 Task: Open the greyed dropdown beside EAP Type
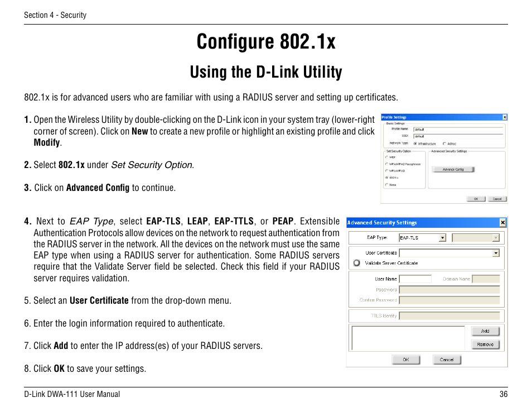coord(476,238)
